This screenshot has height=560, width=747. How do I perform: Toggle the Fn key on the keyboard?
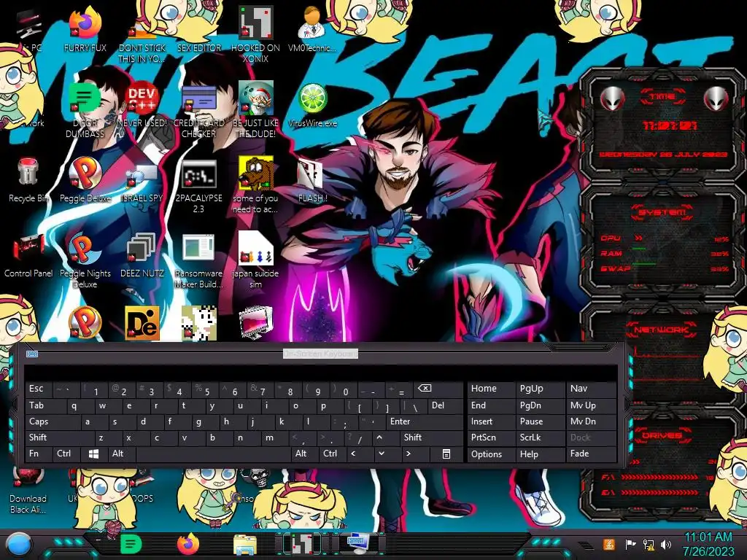pos(39,454)
